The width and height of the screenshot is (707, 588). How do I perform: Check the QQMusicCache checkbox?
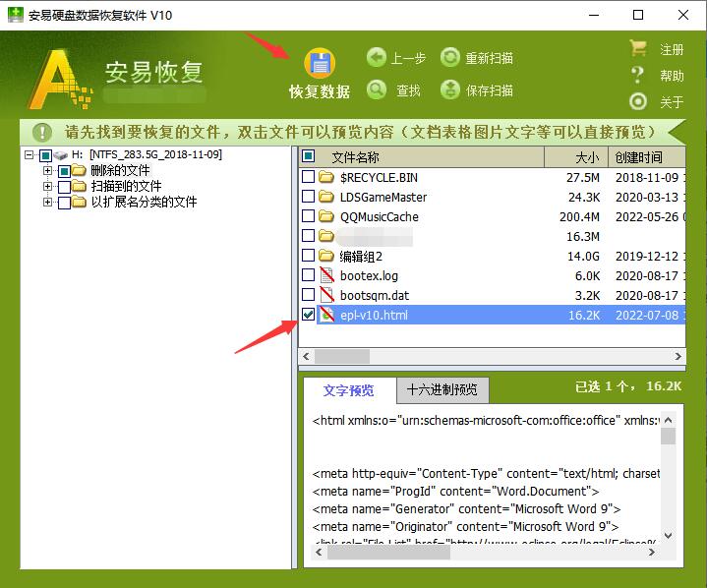pos(308,216)
